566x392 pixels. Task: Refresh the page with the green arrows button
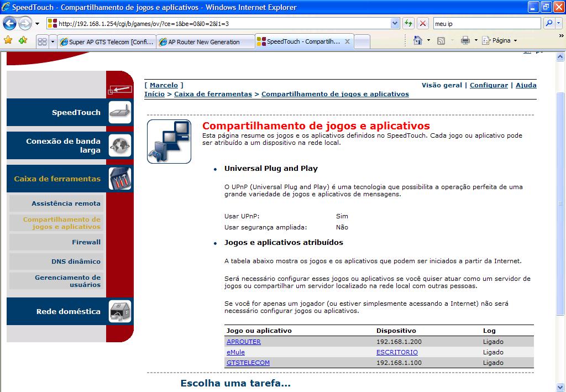pos(408,23)
